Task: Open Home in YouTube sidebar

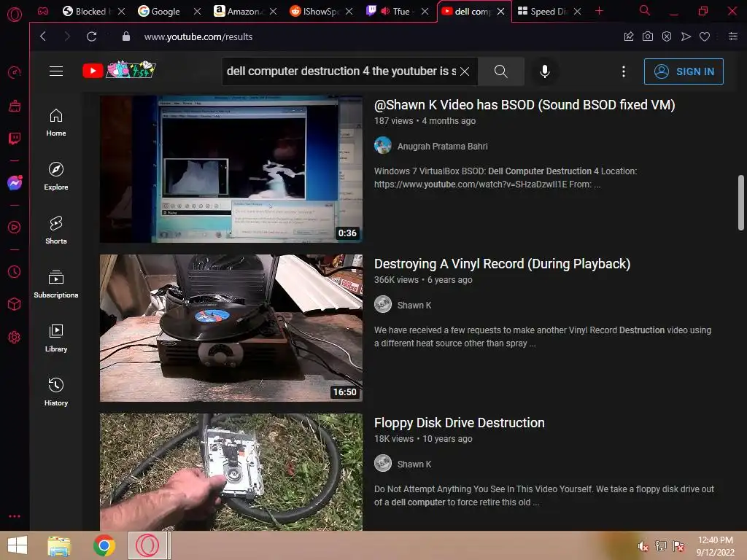Action: [x=56, y=122]
